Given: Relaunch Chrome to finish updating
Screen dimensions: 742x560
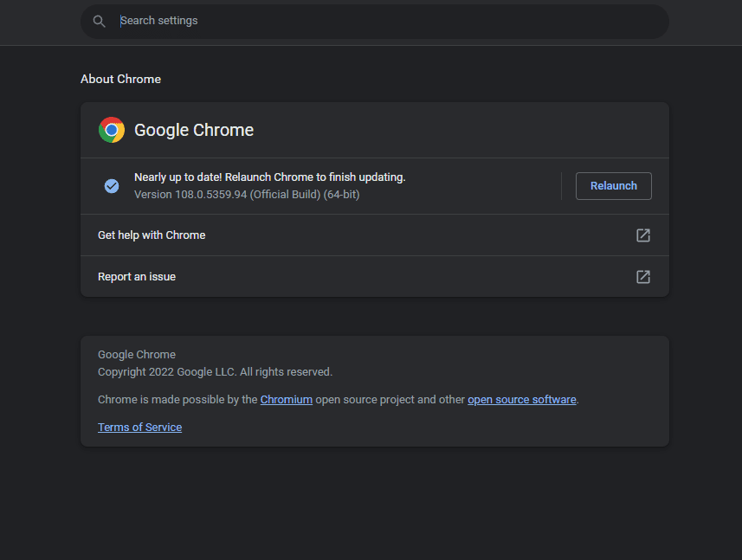Looking at the screenshot, I should point(613,186).
